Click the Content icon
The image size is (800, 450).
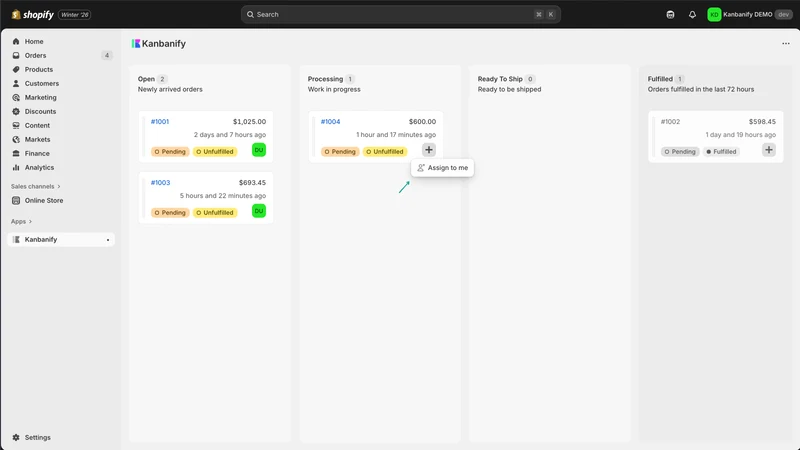pos(16,126)
